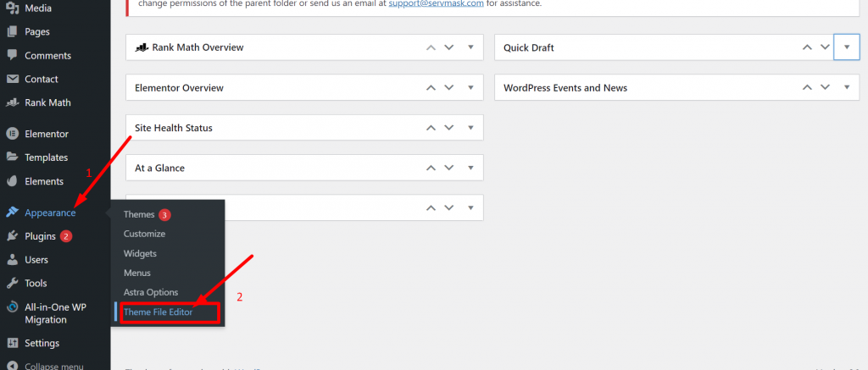Move At a Glance widget down
The width and height of the screenshot is (868, 370).
tap(449, 168)
